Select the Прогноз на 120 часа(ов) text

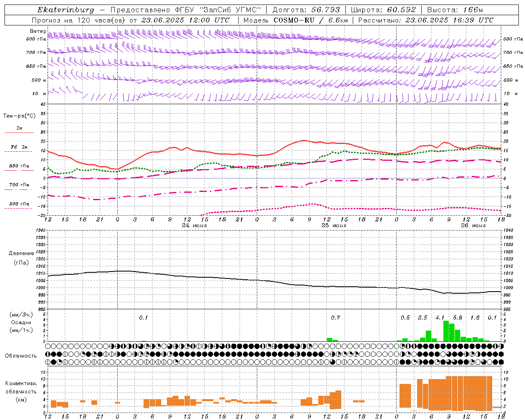point(80,20)
